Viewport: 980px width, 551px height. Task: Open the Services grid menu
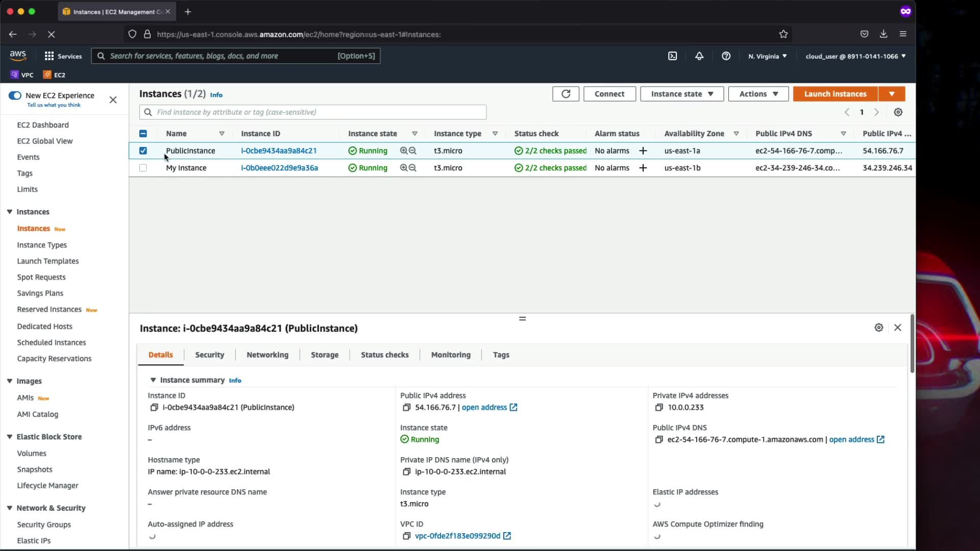[x=63, y=56]
